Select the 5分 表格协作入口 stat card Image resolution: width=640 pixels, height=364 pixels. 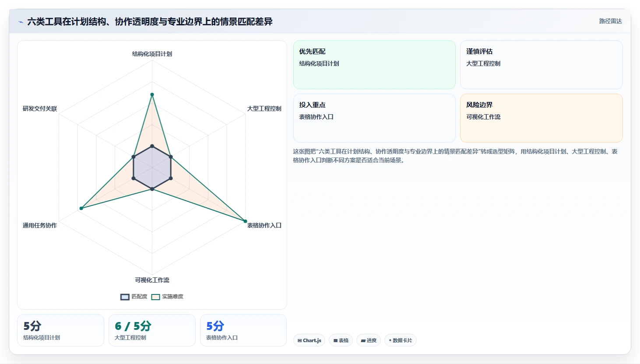[243, 330]
